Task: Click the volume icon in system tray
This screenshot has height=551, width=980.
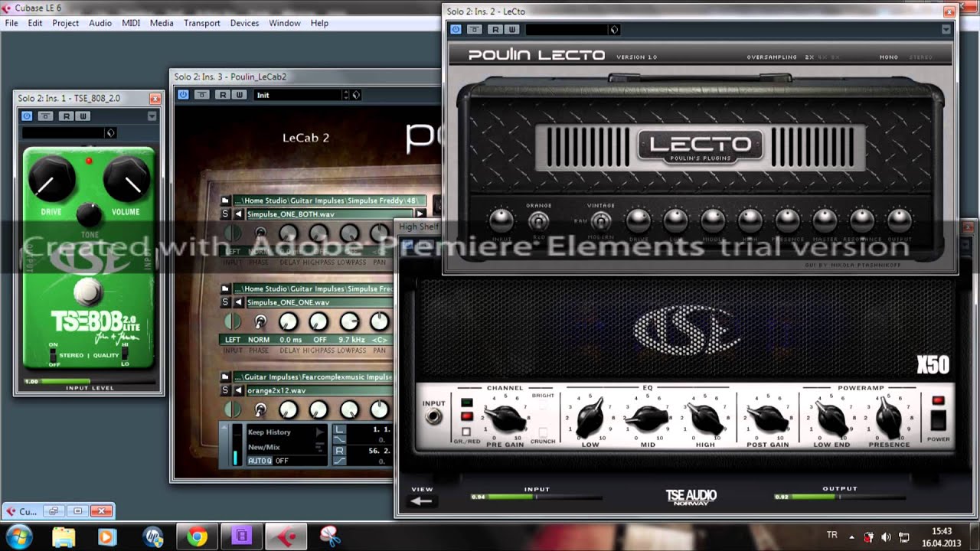Action: [887, 536]
